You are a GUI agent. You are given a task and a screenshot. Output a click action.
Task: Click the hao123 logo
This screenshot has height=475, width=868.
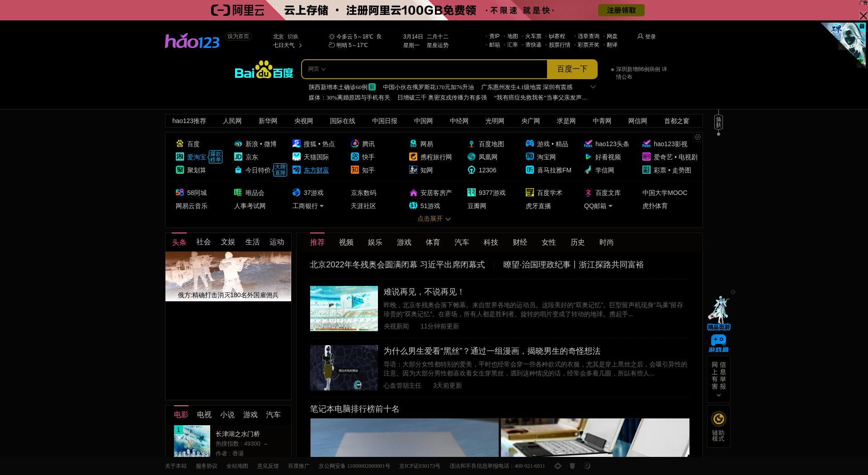click(192, 41)
